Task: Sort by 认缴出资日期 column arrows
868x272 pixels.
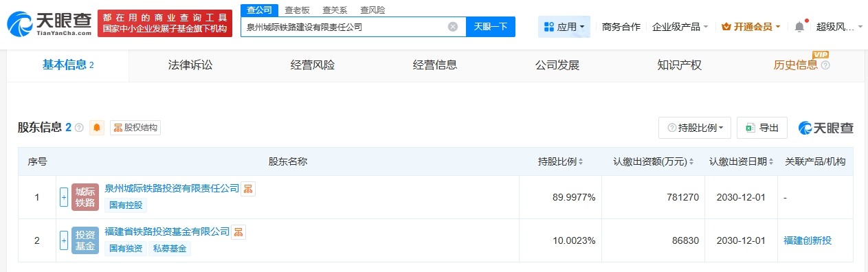Action: (x=772, y=162)
